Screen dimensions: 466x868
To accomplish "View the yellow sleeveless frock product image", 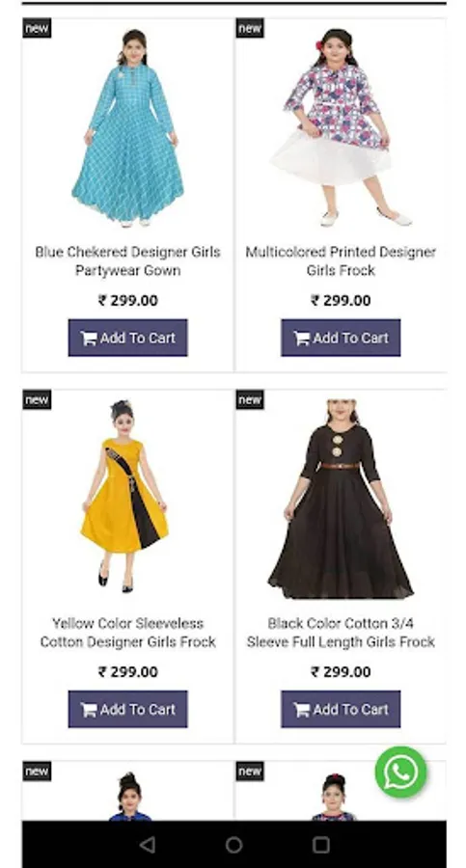I will pyautogui.click(x=124, y=496).
